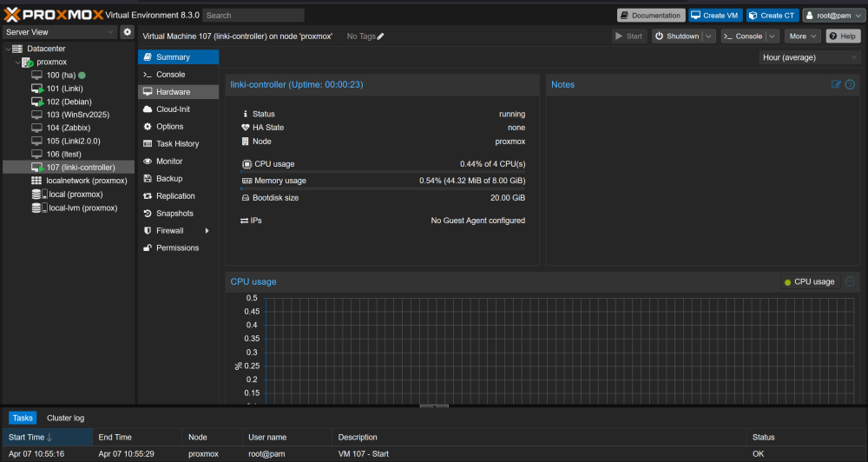Open local (proxmox) storage

pos(67,195)
